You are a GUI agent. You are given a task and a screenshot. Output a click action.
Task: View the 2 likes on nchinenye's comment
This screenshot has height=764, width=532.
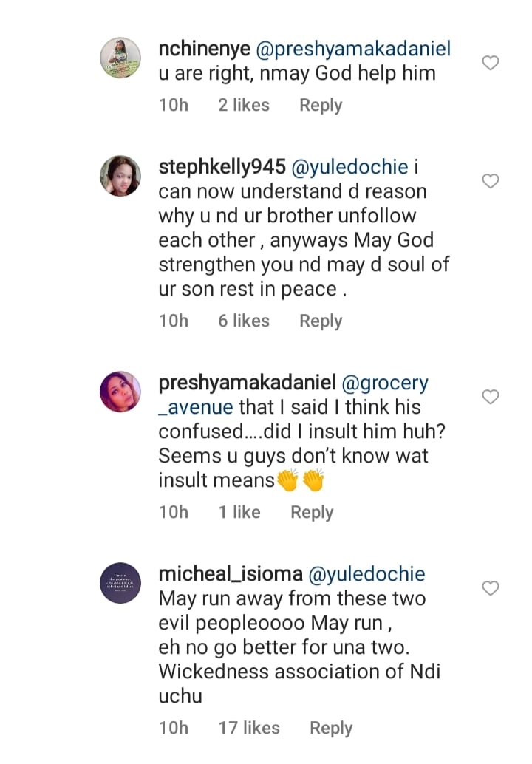pyautogui.click(x=244, y=105)
